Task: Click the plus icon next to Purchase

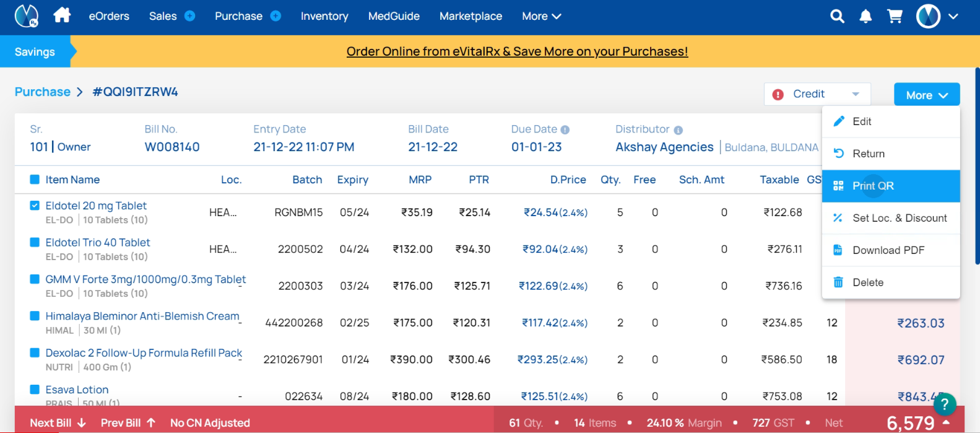Action: click(275, 16)
